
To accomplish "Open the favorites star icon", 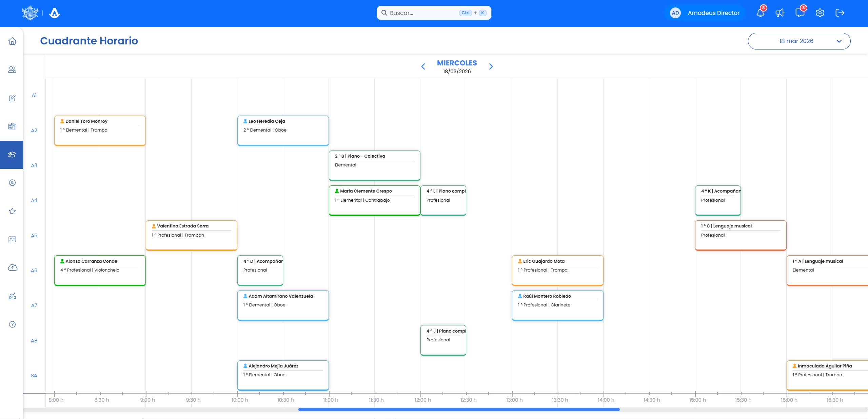I will click(12, 211).
